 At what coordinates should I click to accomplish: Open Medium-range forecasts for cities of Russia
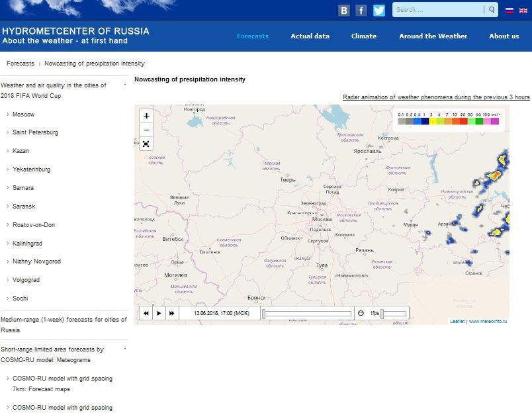tap(64, 325)
